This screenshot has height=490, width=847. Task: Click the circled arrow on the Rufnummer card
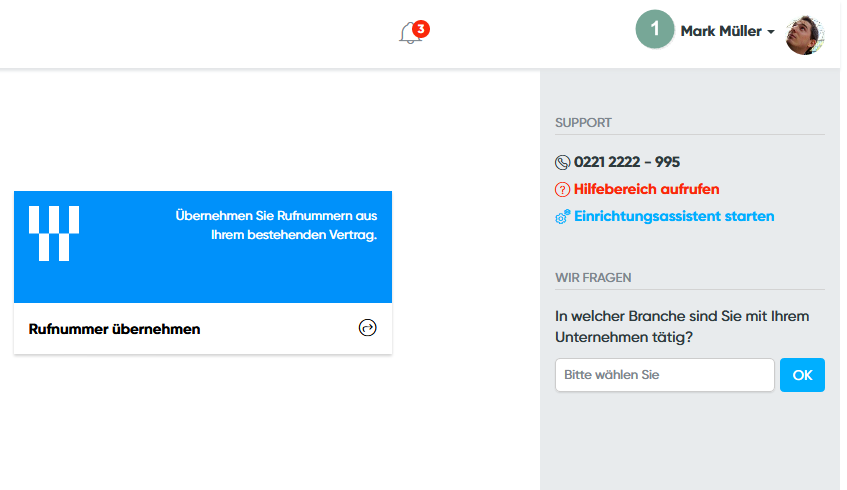tap(367, 328)
